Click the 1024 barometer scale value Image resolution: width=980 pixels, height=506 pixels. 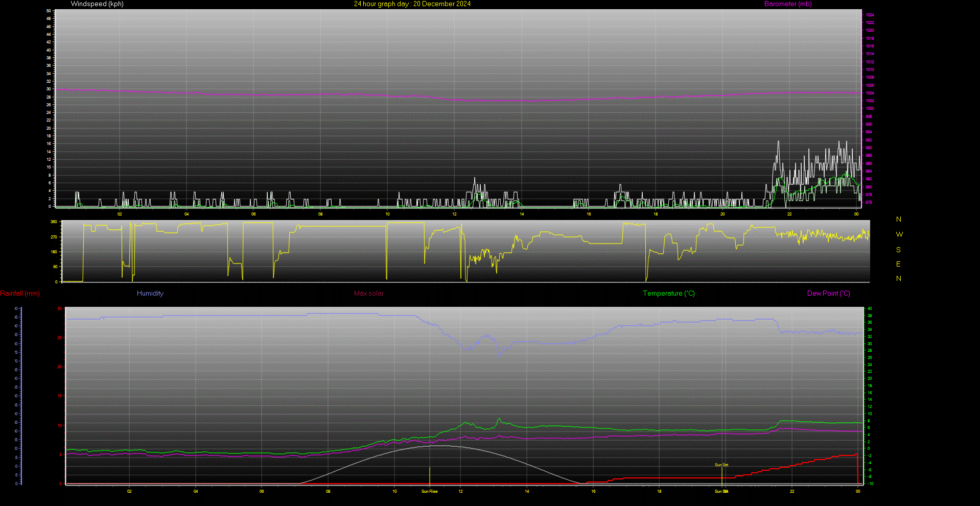(x=870, y=15)
